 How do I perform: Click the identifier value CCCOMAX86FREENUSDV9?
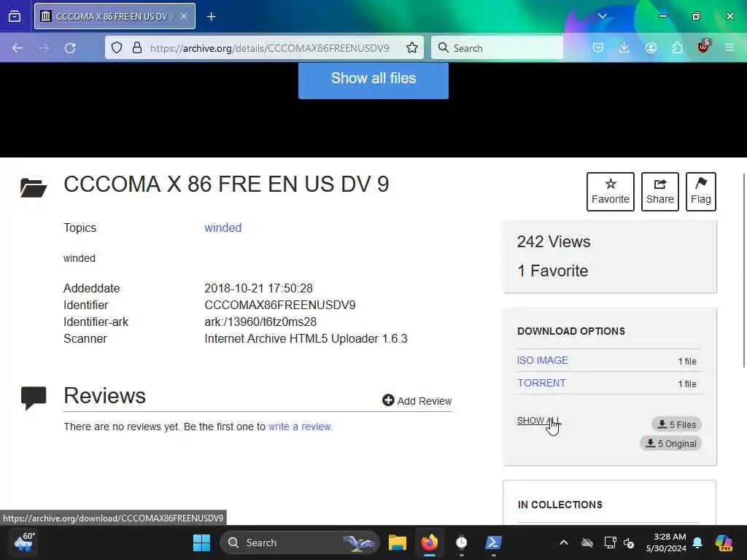(279, 306)
